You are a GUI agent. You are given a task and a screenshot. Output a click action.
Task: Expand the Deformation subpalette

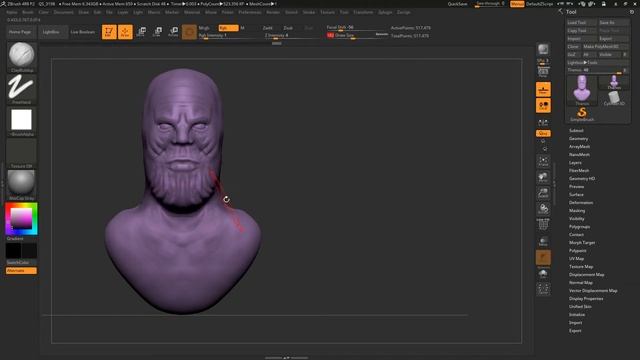pos(581,202)
